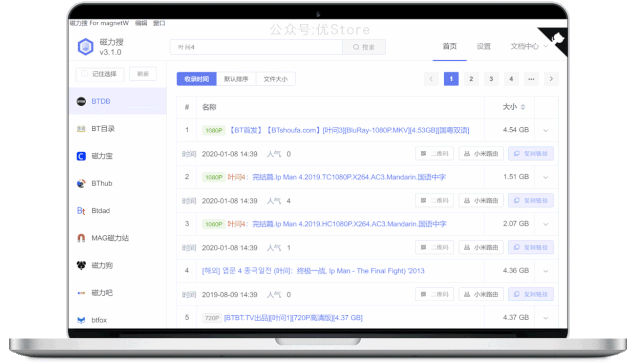Send 人气 1 result to 小米路由
Viewport: 639px width, 364px height.
tap(481, 247)
